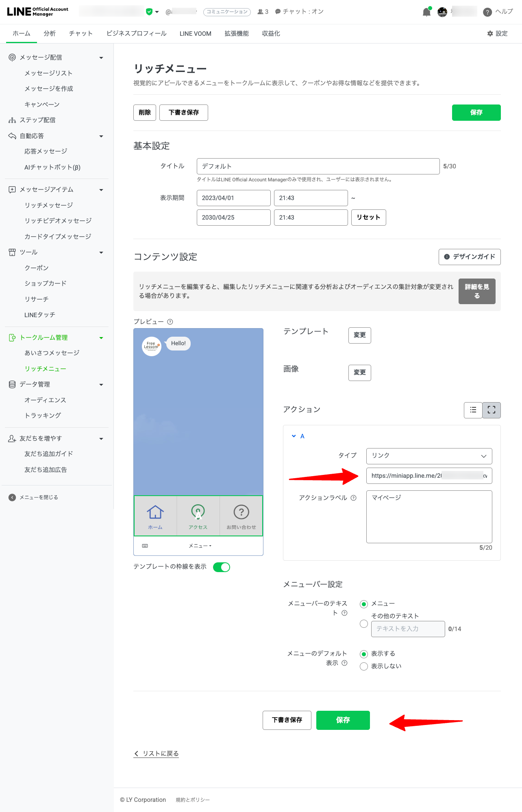Open the help question mark icon
Screen dimensions: 522x812
487,12
